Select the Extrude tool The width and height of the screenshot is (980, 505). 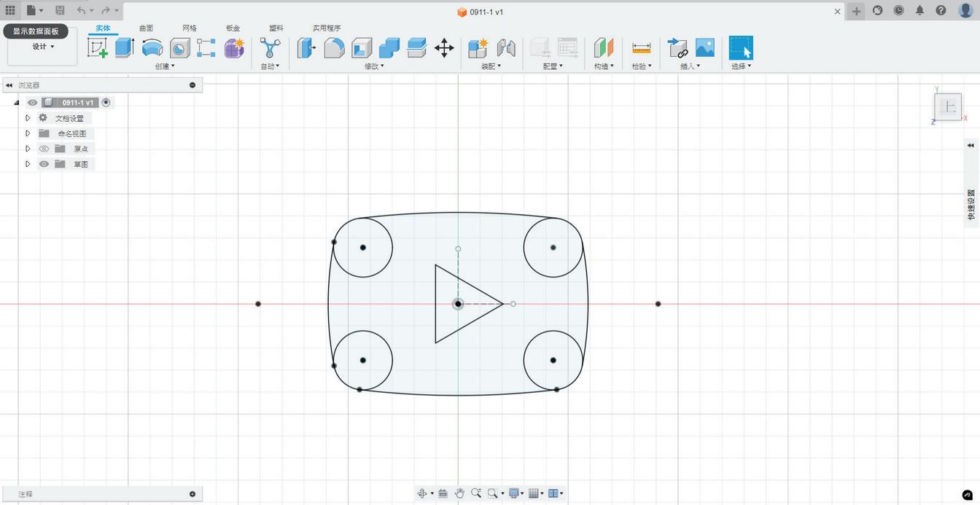pos(125,48)
